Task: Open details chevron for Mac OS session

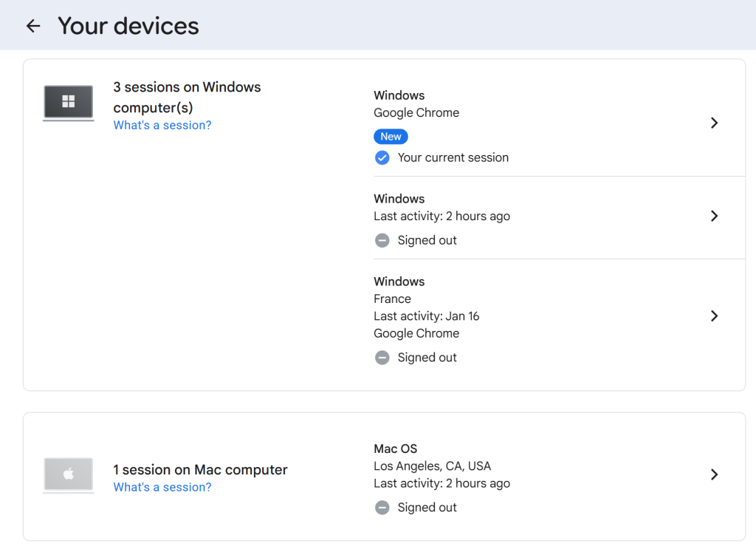Action: tap(714, 475)
